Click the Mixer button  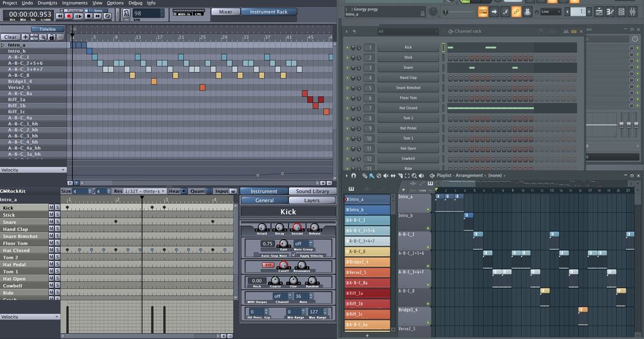[x=225, y=12]
